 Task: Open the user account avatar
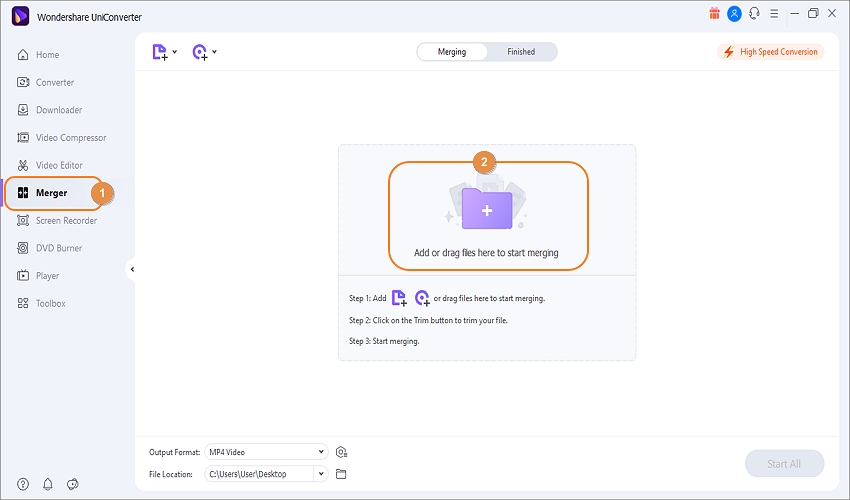(734, 14)
